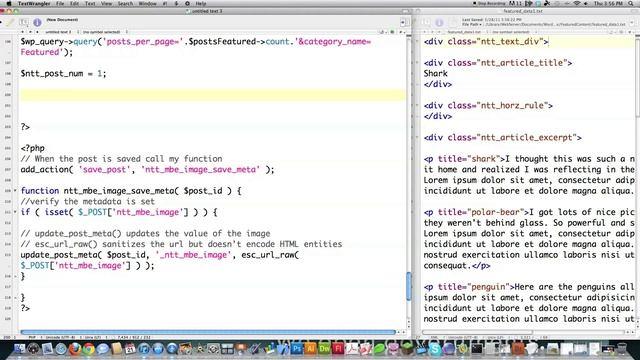Viewport: 640px width, 360px height.
Task: Launch Firefox from the dock
Action: point(75,349)
